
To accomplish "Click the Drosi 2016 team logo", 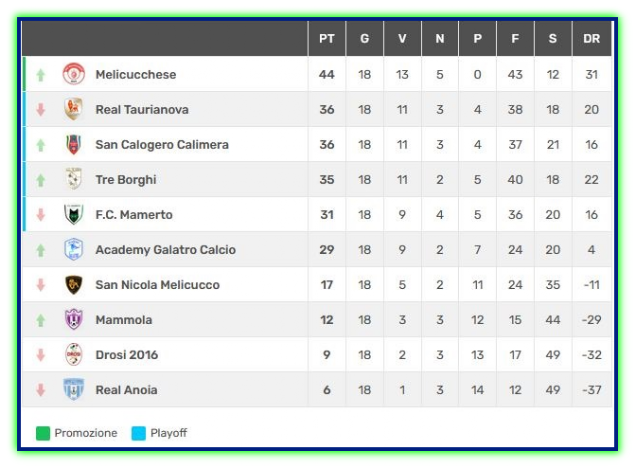I will (74, 355).
